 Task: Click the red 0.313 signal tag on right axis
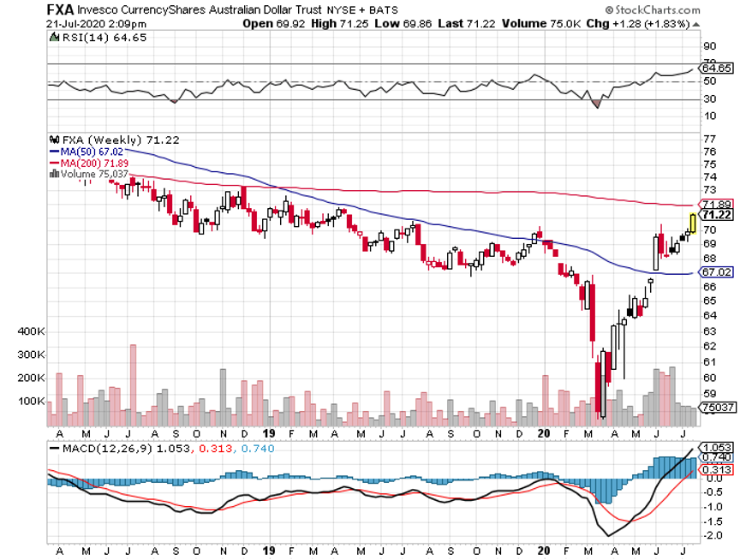pos(716,469)
